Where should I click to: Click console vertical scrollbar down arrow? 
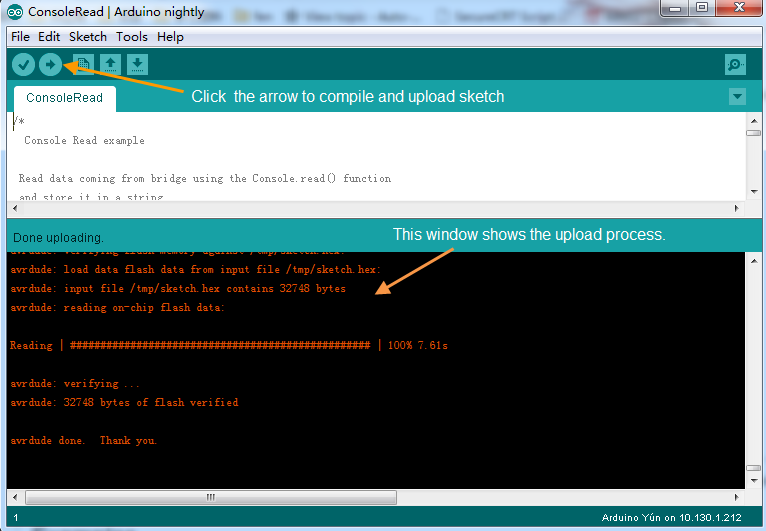coord(754,481)
